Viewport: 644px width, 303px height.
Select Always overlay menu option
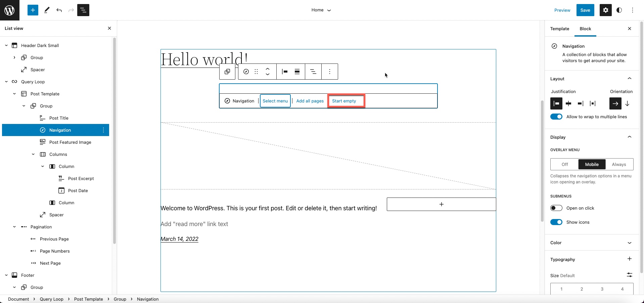618,164
